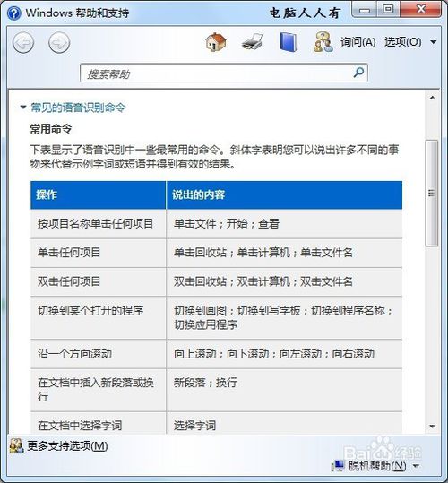Click the vertical scrollbar thumb
448x483 pixels.
click(x=432, y=194)
